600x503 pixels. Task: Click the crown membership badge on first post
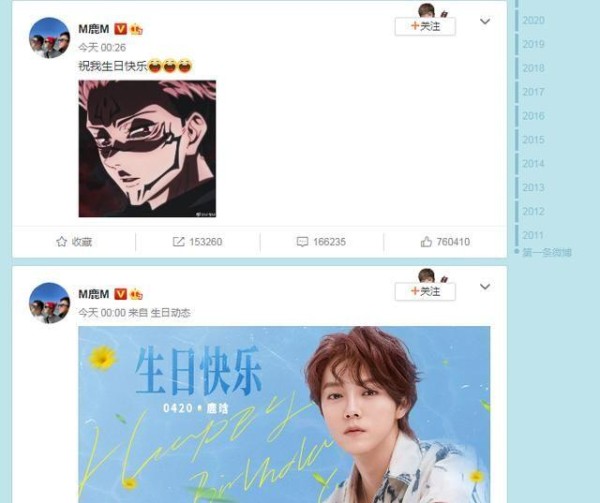click(136, 29)
